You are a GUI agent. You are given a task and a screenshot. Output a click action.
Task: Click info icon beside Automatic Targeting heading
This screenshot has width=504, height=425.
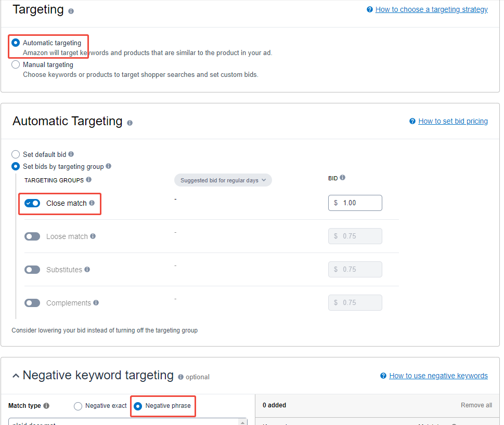130,123
